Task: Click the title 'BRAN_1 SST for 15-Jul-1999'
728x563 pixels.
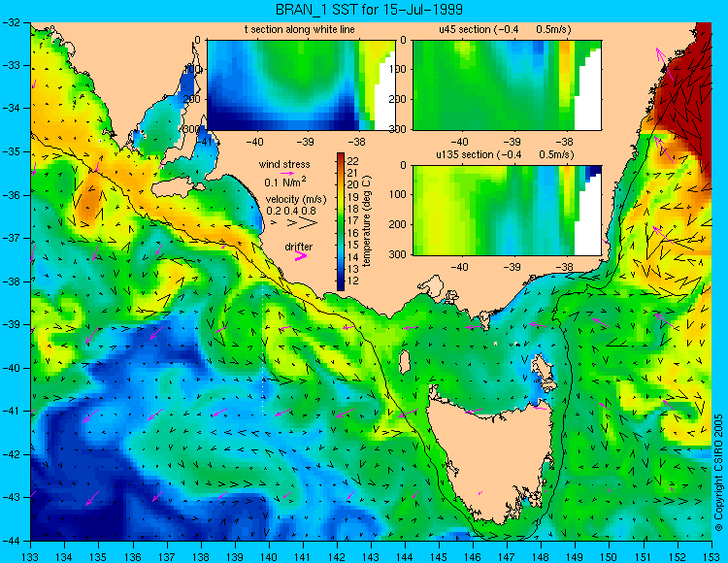Action: tap(369, 10)
